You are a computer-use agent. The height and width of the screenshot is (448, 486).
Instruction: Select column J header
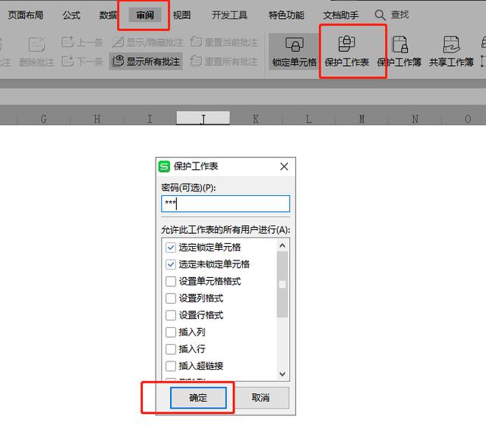tap(203, 118)
